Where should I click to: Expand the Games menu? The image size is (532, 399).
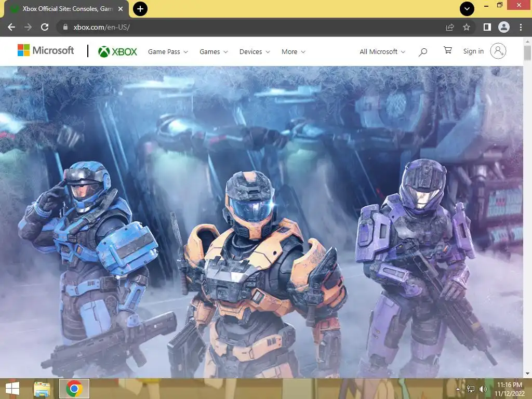tap(214, 52)
